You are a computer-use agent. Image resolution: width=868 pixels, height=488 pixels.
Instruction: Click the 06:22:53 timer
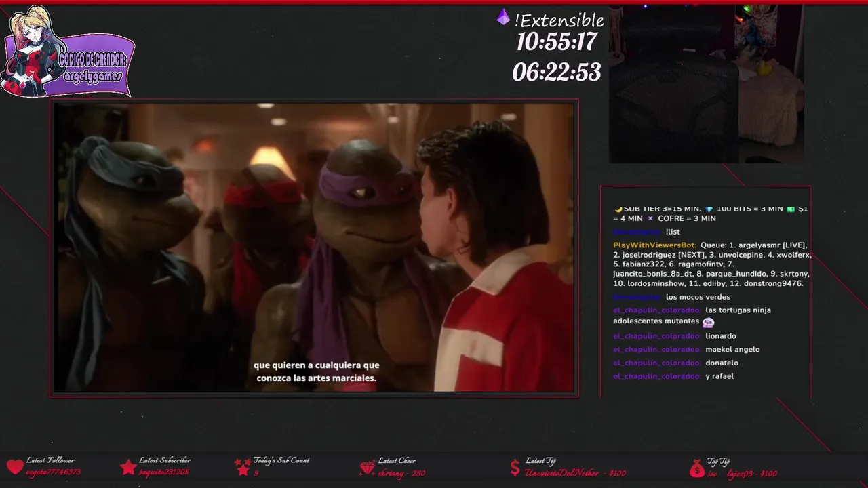(557, 72)
